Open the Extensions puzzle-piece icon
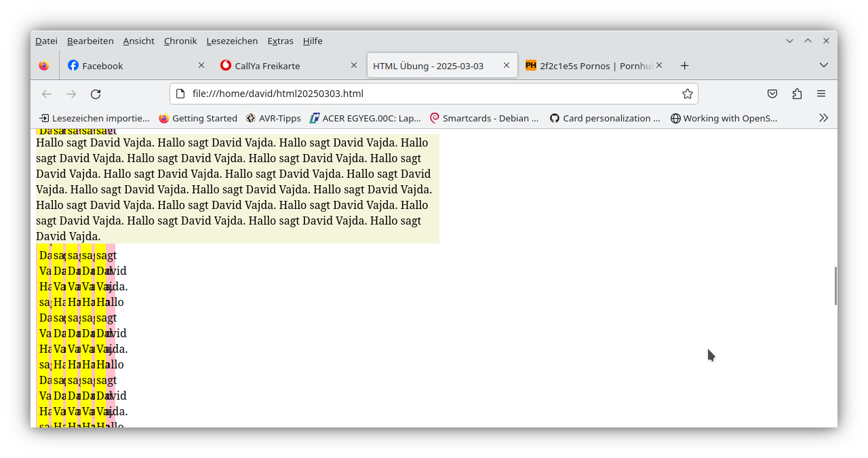 [797, 94]
